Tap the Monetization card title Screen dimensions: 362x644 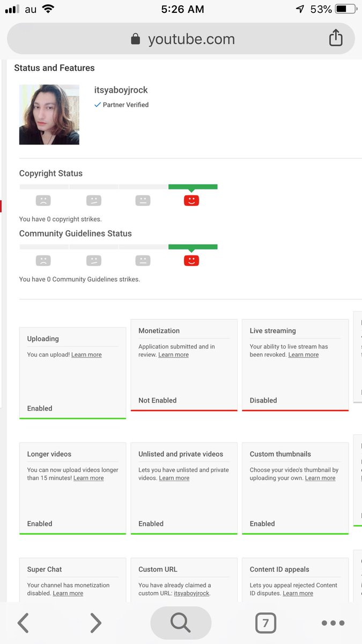(159, 331)
